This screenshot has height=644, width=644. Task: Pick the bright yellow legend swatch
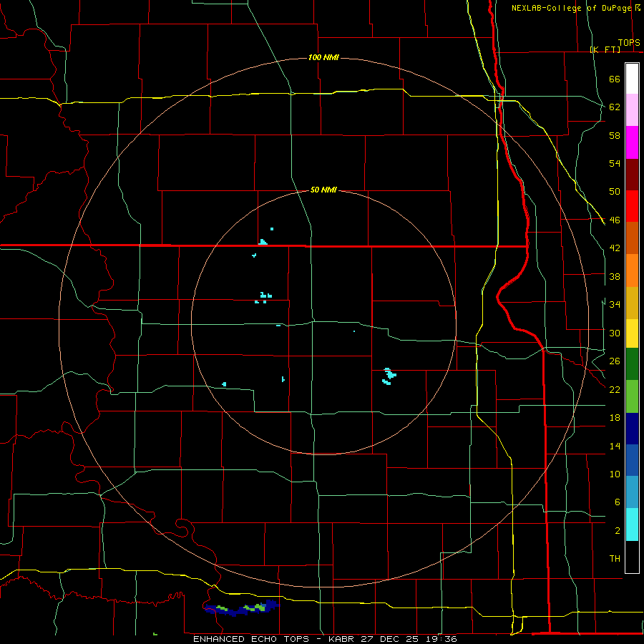[632, 333]
